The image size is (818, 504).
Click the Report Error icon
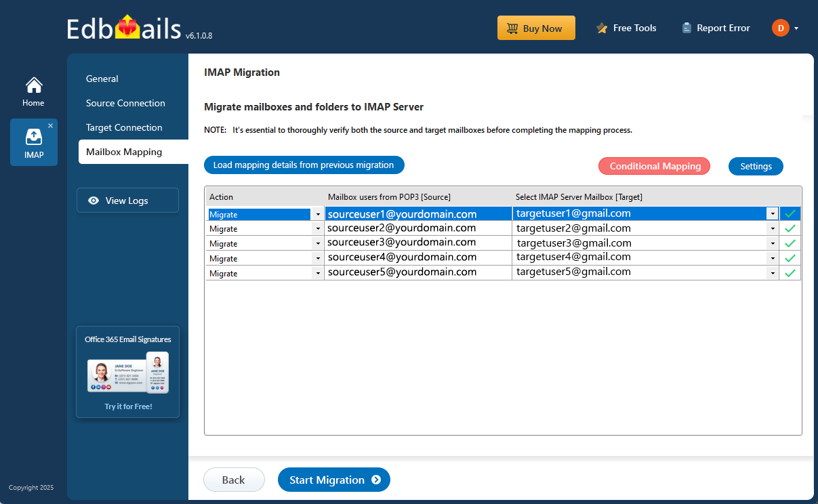[x=687, y=28]
